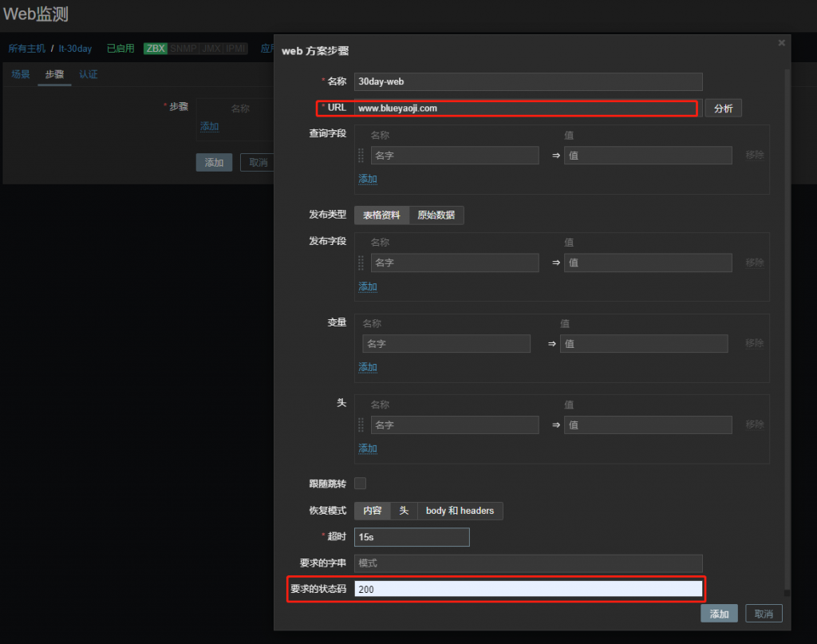Remove the variable row
This screenshot has height=644, width=817.
click(755, 343)
